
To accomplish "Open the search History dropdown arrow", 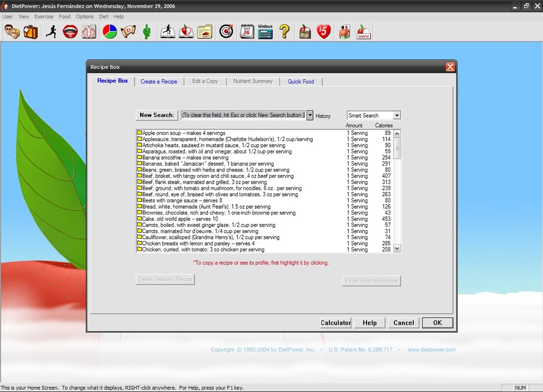I will 310,115.
